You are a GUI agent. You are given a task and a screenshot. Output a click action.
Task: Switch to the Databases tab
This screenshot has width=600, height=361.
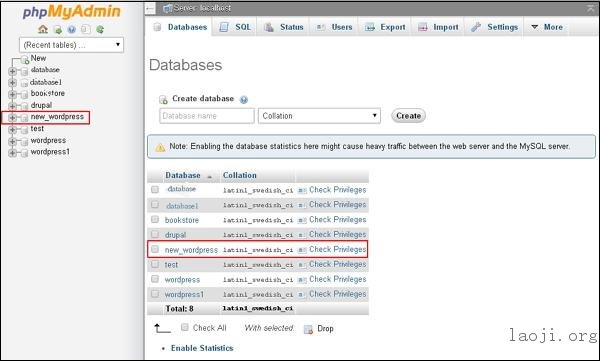[180, 27]
